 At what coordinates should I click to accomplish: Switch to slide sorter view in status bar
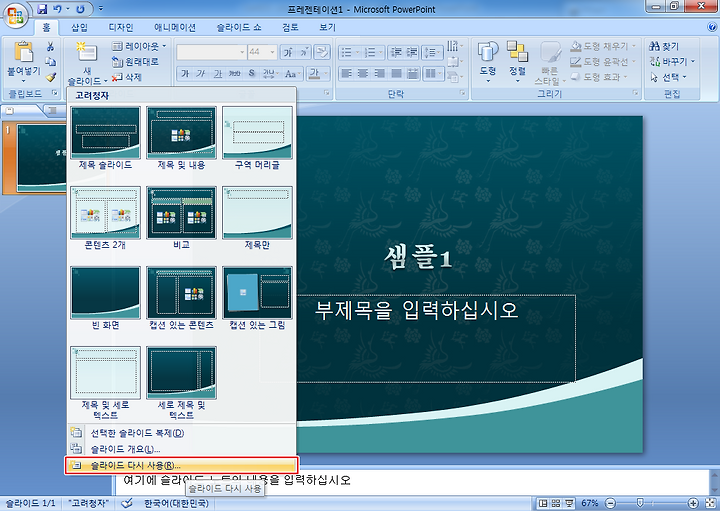556,503
